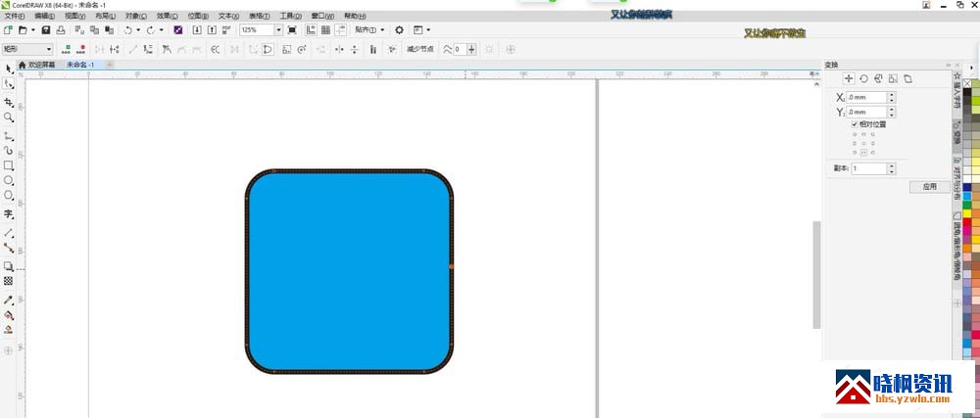This screenshot has width=980, height=418.
Task: Select the Size tab icon in the 变换 docker
Action: (893, 78)
